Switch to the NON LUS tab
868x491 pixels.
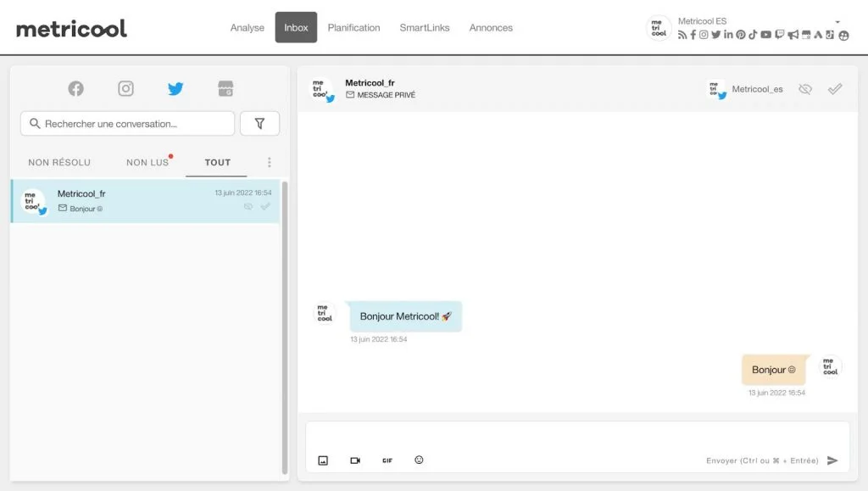point(147,162)
